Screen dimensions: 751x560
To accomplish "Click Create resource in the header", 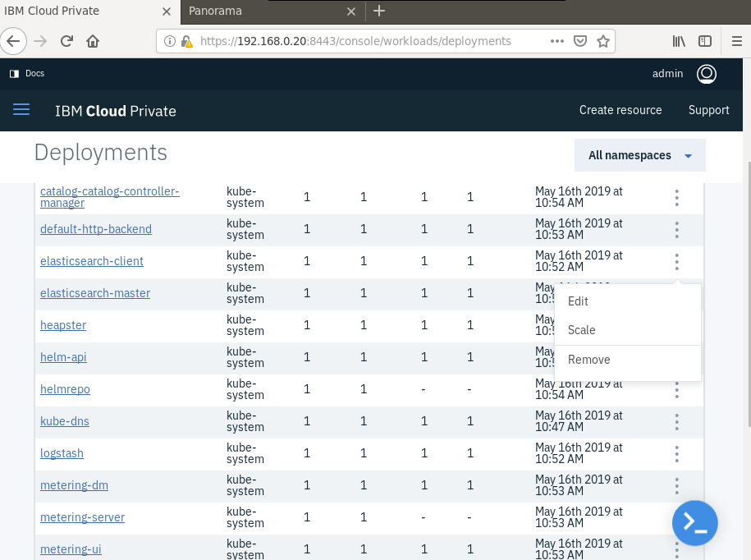I will pyautogui.click(x=620, y=110).
